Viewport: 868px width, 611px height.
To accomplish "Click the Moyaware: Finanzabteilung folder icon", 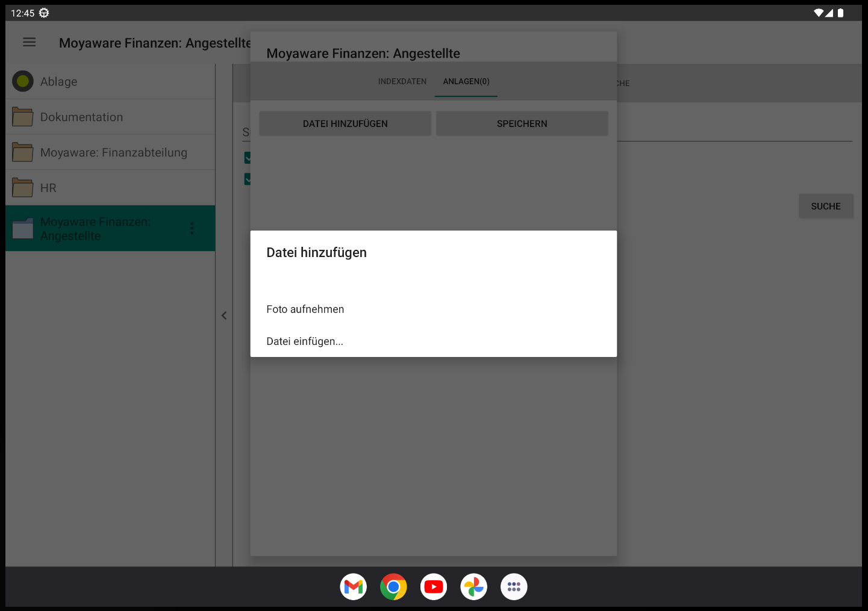I will tap(23, 152).
